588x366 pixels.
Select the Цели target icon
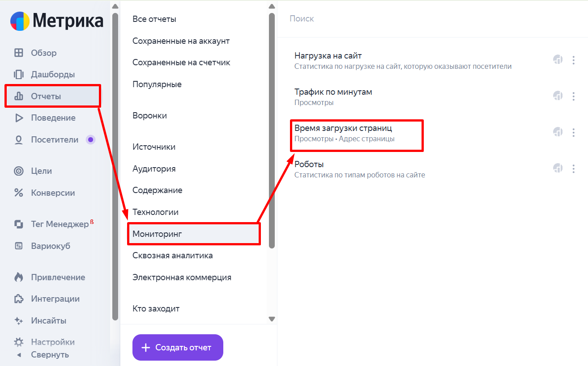click(18, 171)
